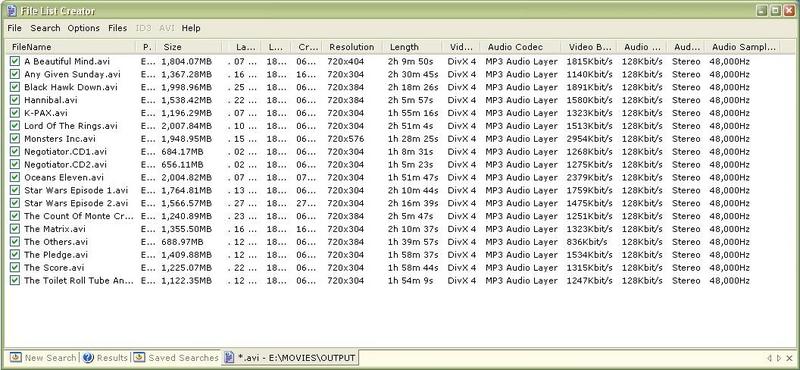This screenshot has height=370, width=800.
Task: Click the Results tab question-mark icon
Action: (88, 357)
